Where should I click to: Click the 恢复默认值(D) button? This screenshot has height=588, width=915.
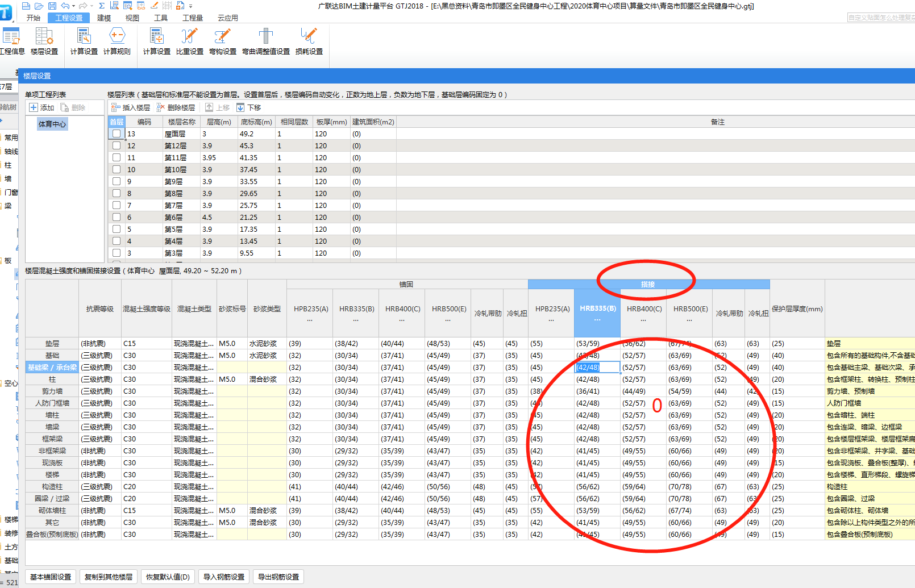coord(168,577)
